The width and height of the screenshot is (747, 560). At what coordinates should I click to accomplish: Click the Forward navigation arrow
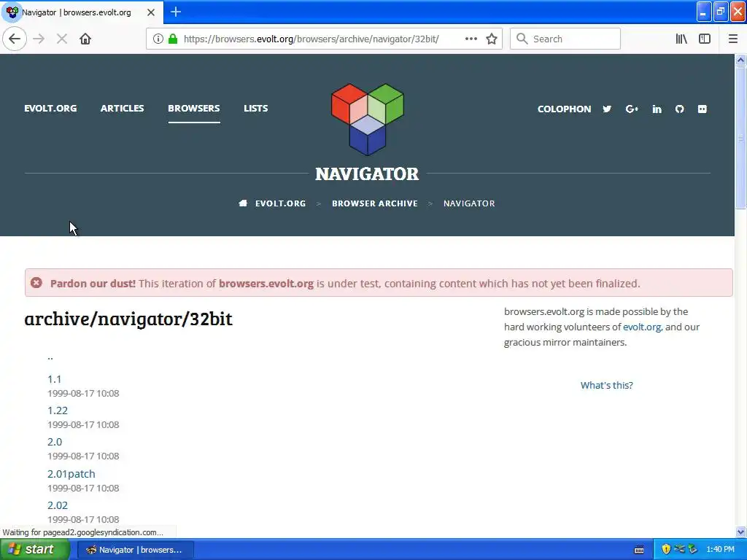coord(39,39)
